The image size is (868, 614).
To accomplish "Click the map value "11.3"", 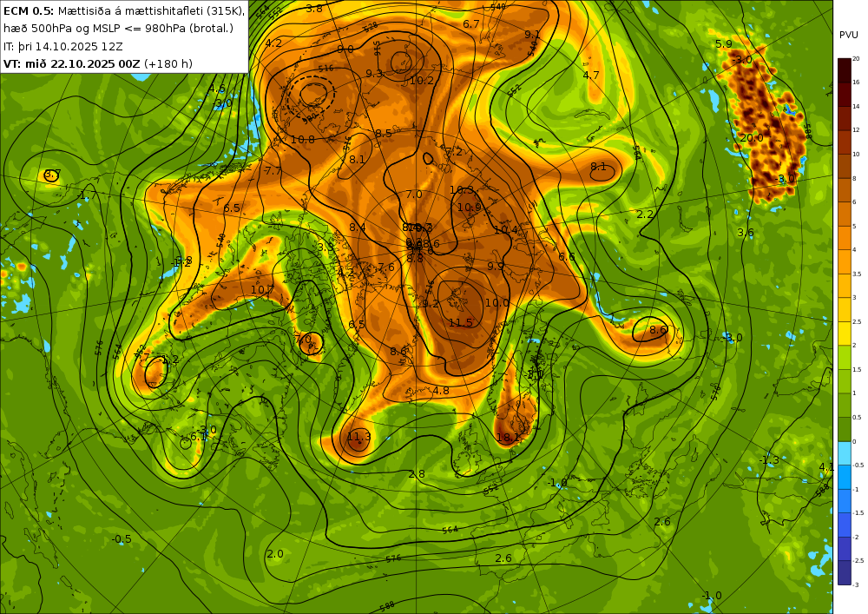I will point(358,437).
